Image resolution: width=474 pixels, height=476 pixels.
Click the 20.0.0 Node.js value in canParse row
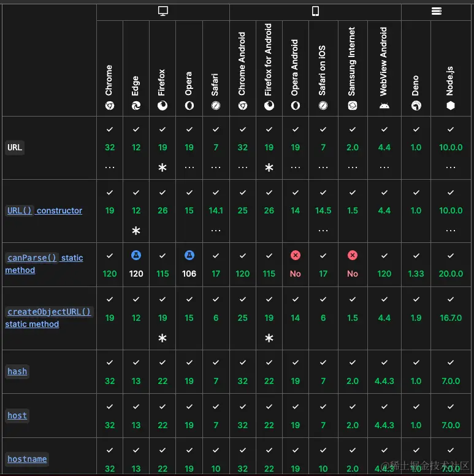pos(451,274)
